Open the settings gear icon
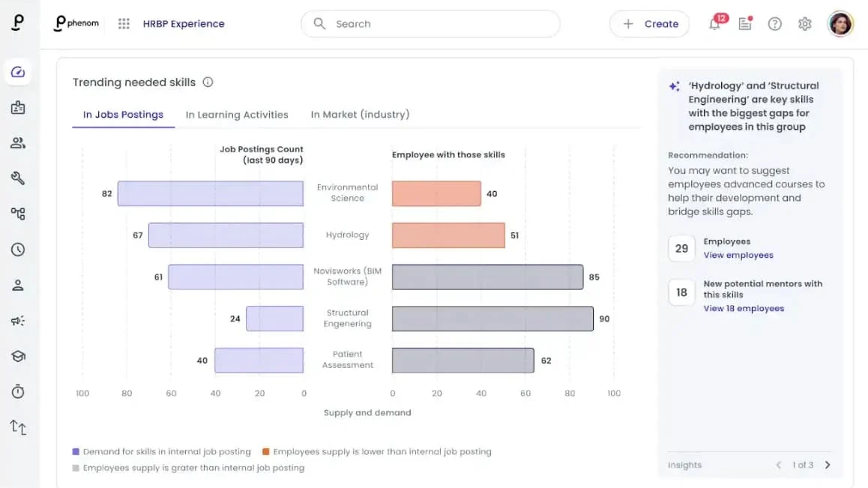Screen dimensions: 868x488 804,24
